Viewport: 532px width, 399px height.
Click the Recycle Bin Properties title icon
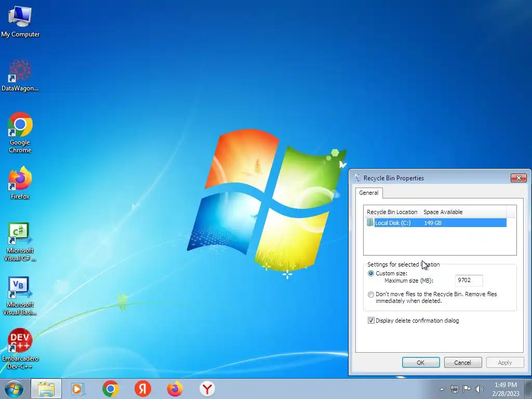point(357,178)
